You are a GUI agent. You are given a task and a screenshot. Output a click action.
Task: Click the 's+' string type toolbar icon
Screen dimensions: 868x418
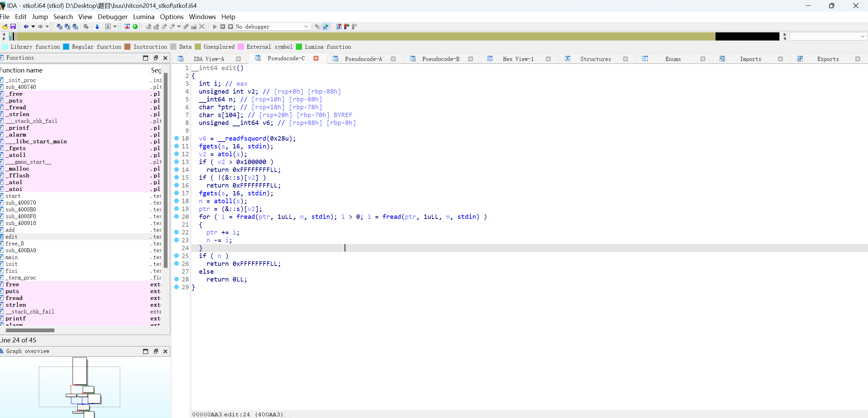pyautogui.click(x=172, y=27)
